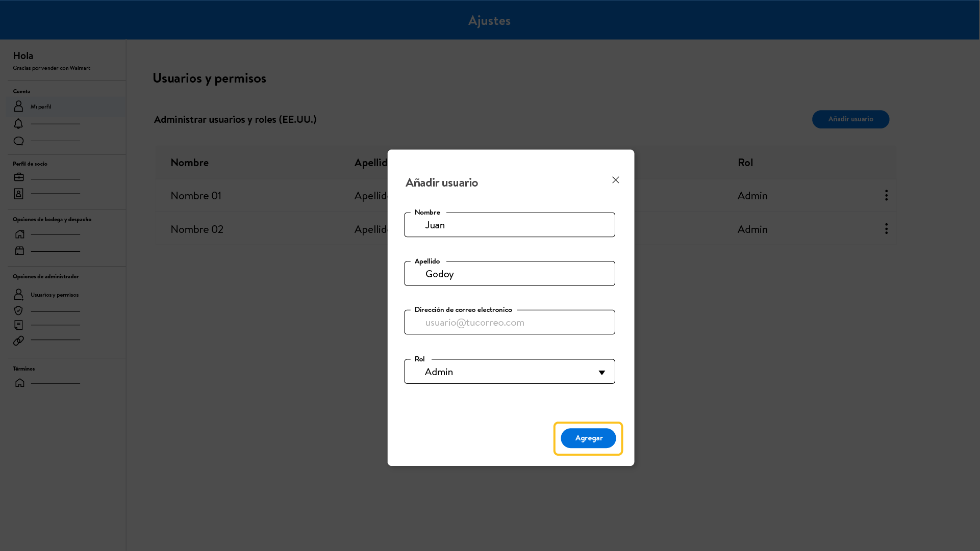Click Admin role in Nombre 01 row
Viewport: 980px width, 551px height.
[752, 196]
